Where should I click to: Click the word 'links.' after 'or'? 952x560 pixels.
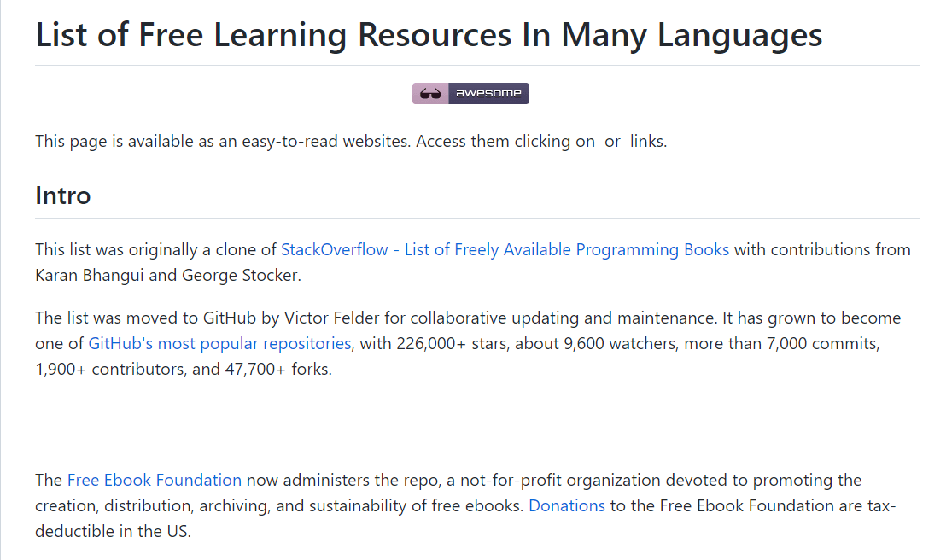coord(648,142)
